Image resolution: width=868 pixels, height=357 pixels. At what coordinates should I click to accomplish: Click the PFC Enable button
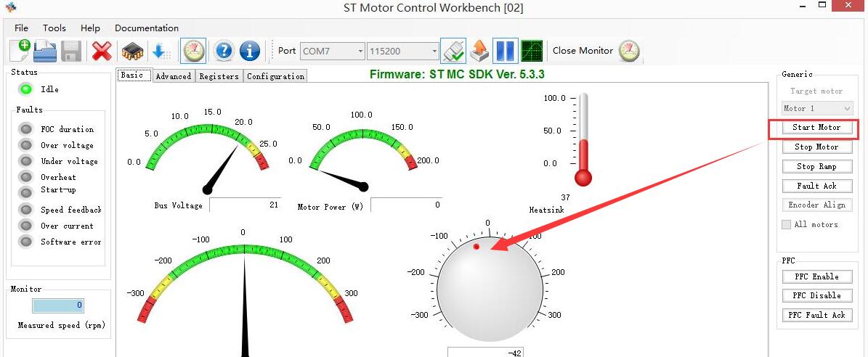click(x=816, y=276)
